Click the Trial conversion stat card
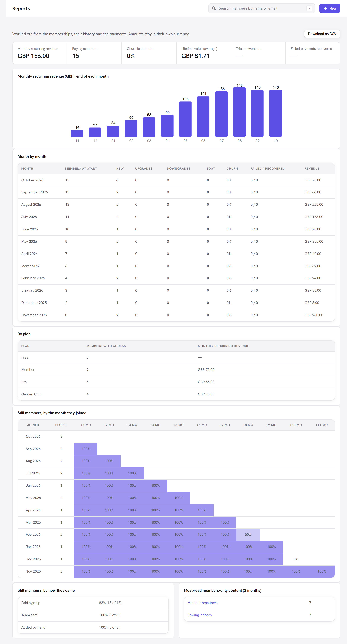 click(x=258, y=53)
